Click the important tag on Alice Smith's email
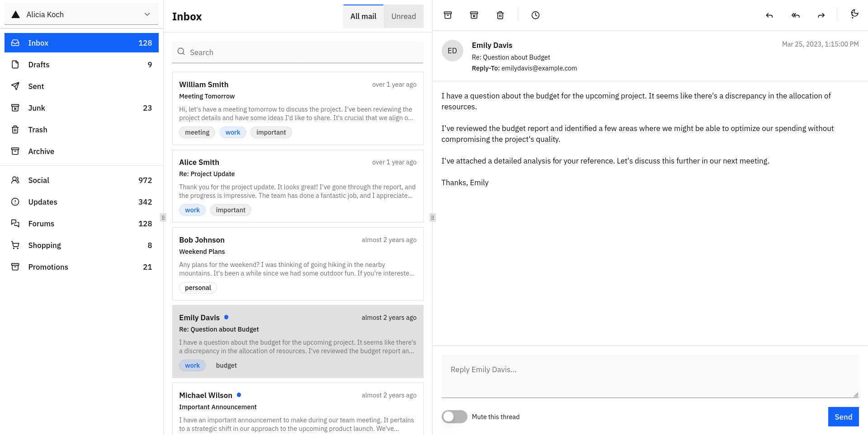The image size is (868, 435). [x=231, y=210]
